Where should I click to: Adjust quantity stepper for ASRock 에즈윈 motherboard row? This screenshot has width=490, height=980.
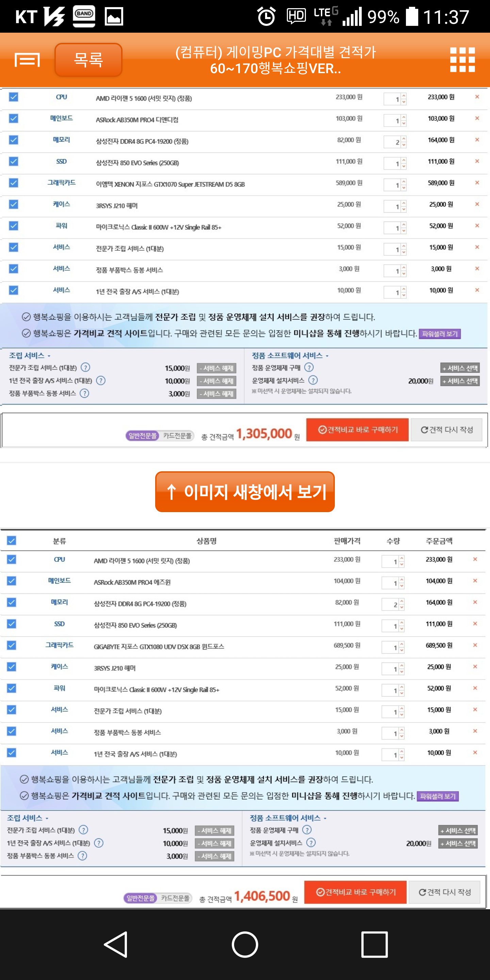tap(402, 583)
